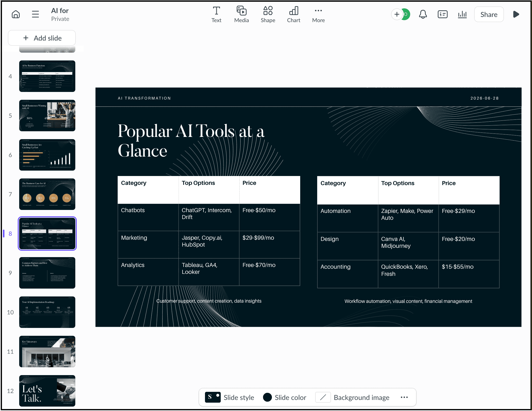The height and width of the screenshot is (411, 532).
Task: Choose the Shape tool
Action: tap(268, 15)
